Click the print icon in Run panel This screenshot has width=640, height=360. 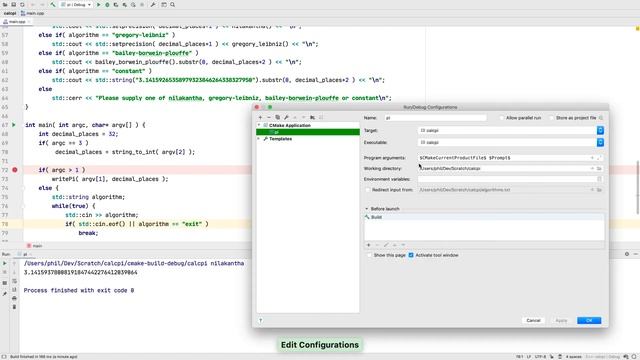[14, 298]
